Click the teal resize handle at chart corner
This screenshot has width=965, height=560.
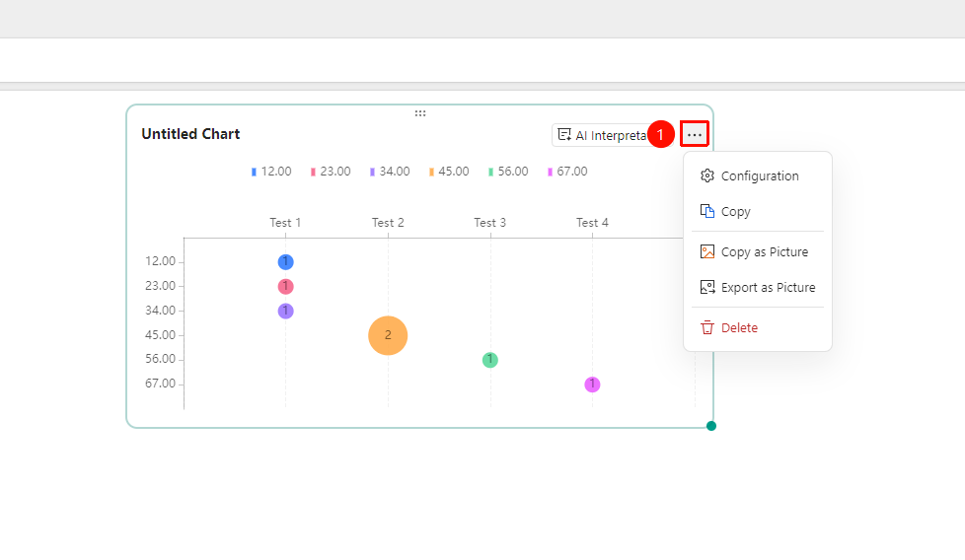coord(711,426)
